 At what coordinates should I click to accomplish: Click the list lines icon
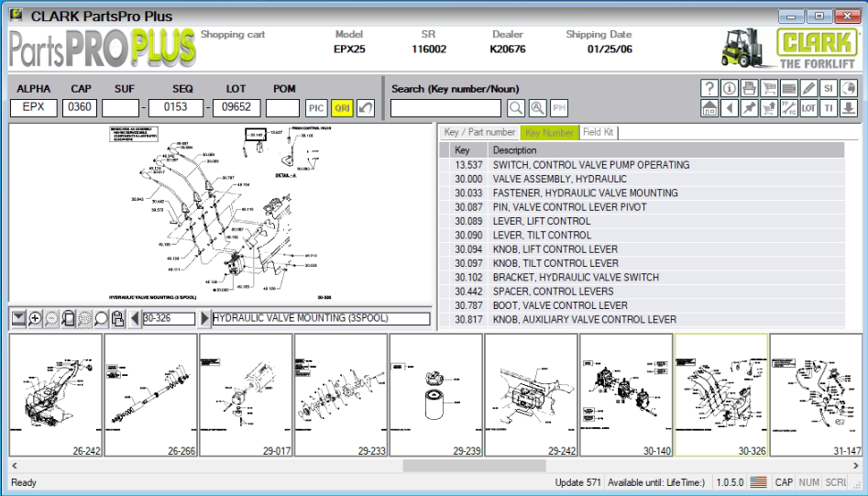tap(789, 88)
